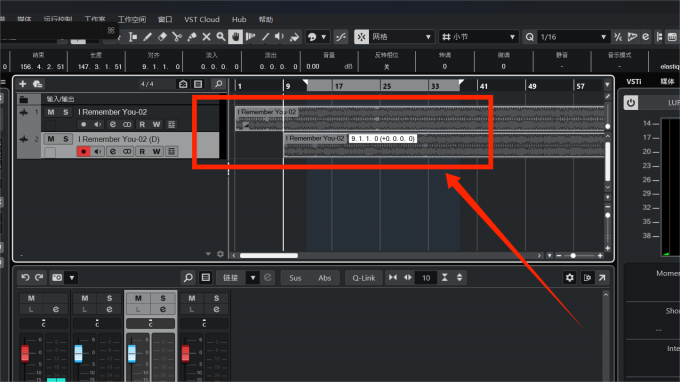Click the Redo icon in MixConsole

[x=39, y=278]
